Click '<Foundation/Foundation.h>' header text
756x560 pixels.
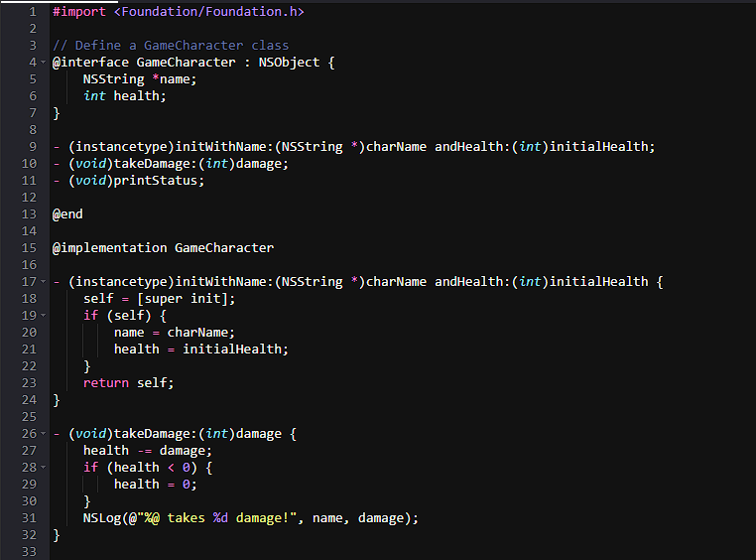tap(208, 12)
